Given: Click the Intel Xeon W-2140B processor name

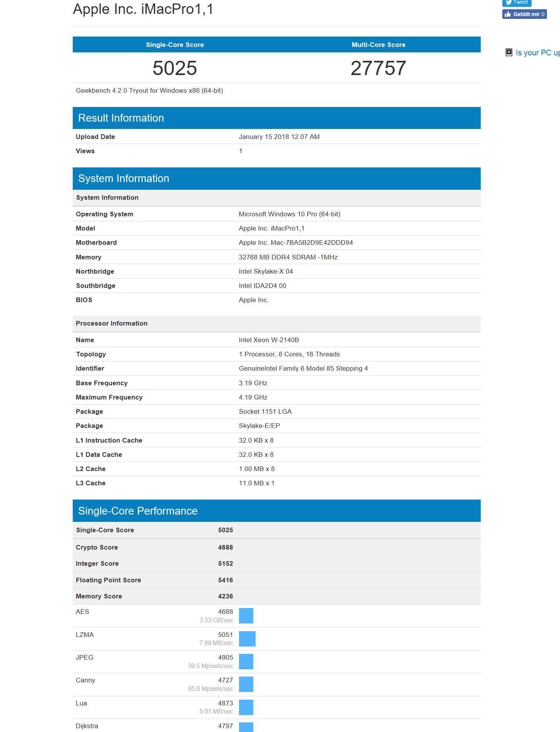Looking at the screenshot, I should 269,340.
